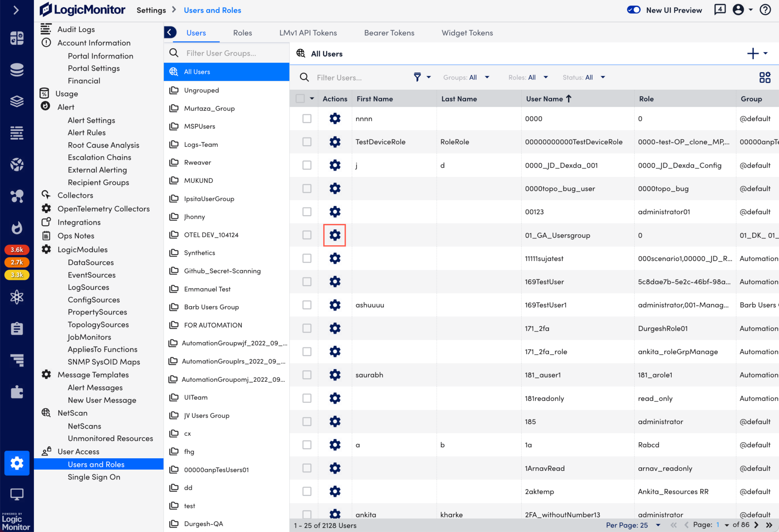
Task: Click the Filter Users search field
Action: click(358, 77)
